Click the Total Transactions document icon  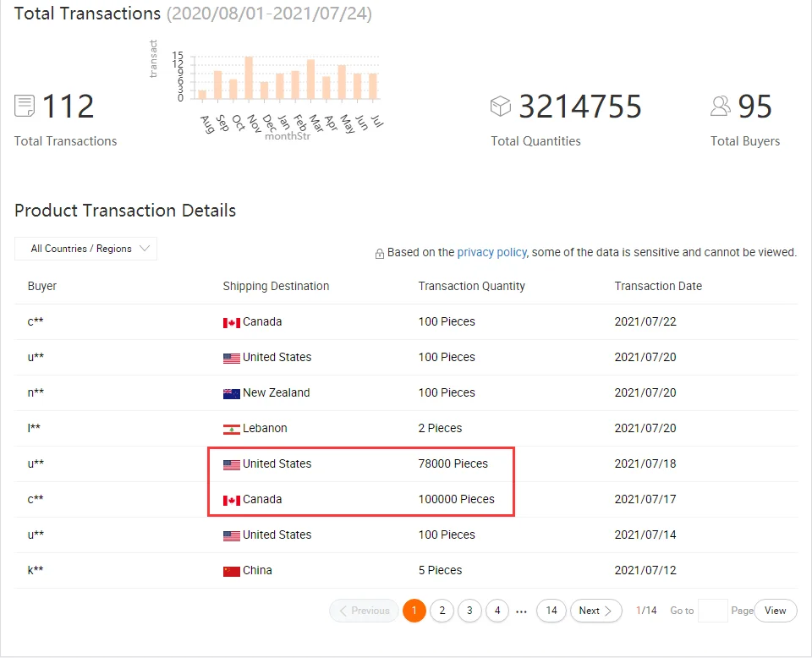pos(25,107)
